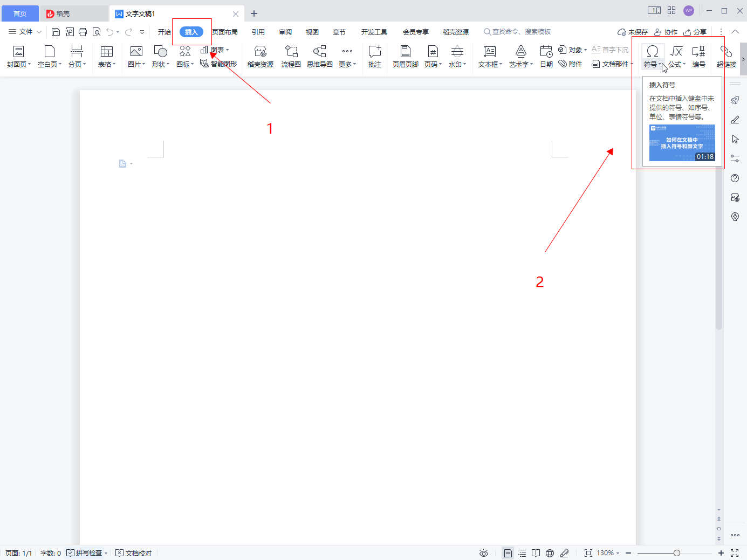Click the rocket icon in right sidebar
The image size is (747, 560).
[x=735, y=100]
